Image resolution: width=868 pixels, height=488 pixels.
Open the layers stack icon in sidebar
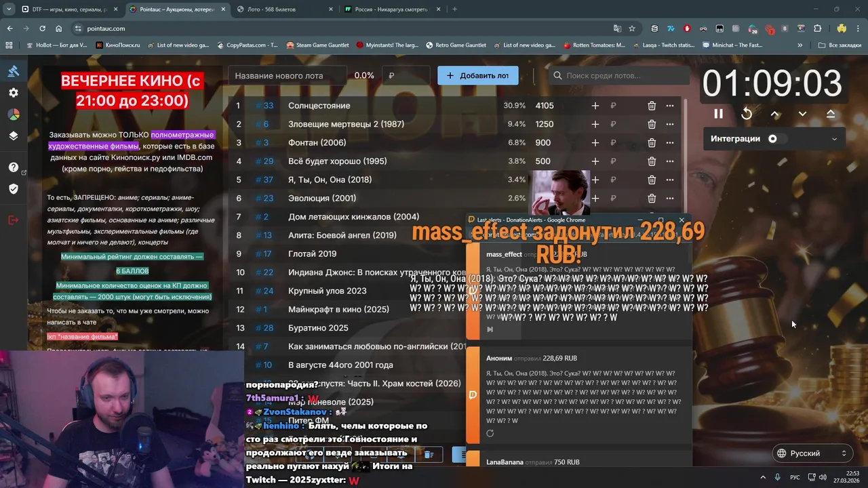[x=14, y=136]
